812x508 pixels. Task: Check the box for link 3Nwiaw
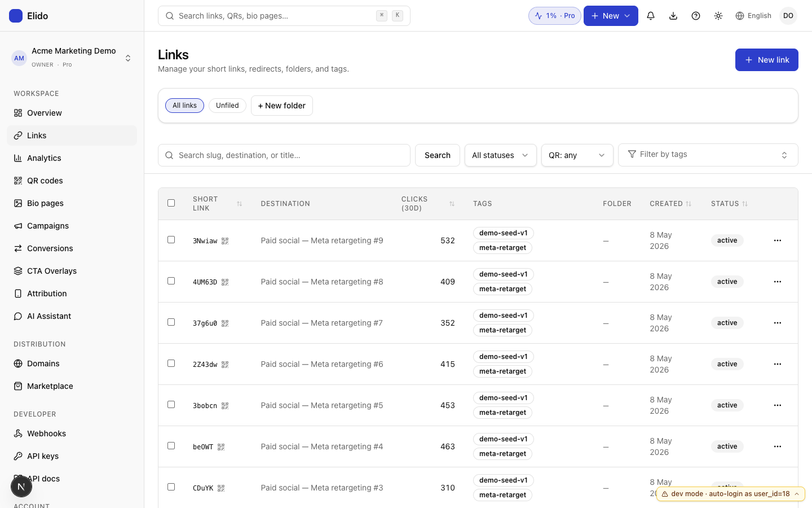pyautogui.click(x=171, y=239)
